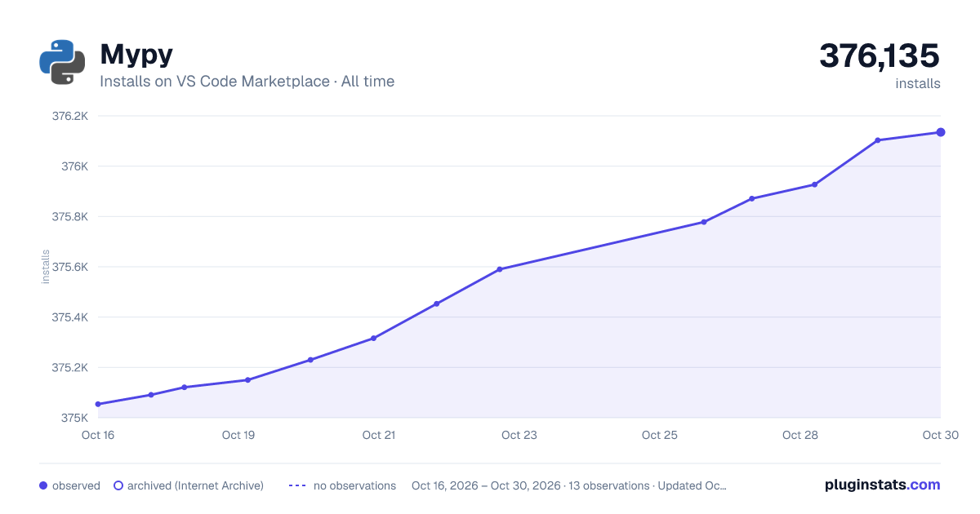Select the data point directly above Oct 21 label
This screenshot has width=980, height=514.
(x=373, y=338)
